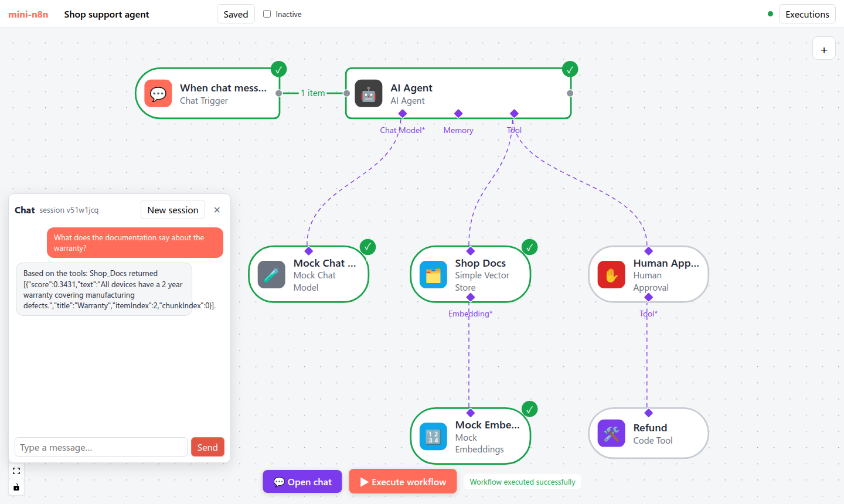Click the Shop_Docs response chat bubble
This screenshot has height=504, width=844.
(x=104, y=290)
